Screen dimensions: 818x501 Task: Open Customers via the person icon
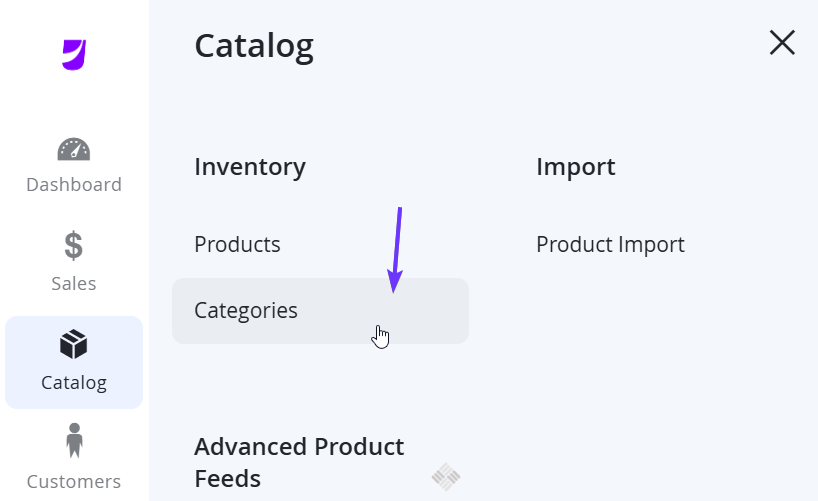click(x=74, y=441)
